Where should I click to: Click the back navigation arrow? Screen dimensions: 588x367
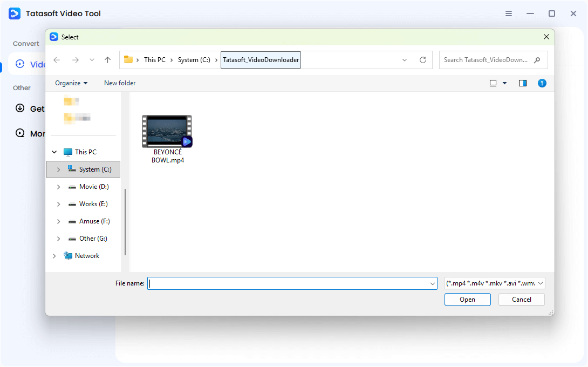[x=57, y=60]
